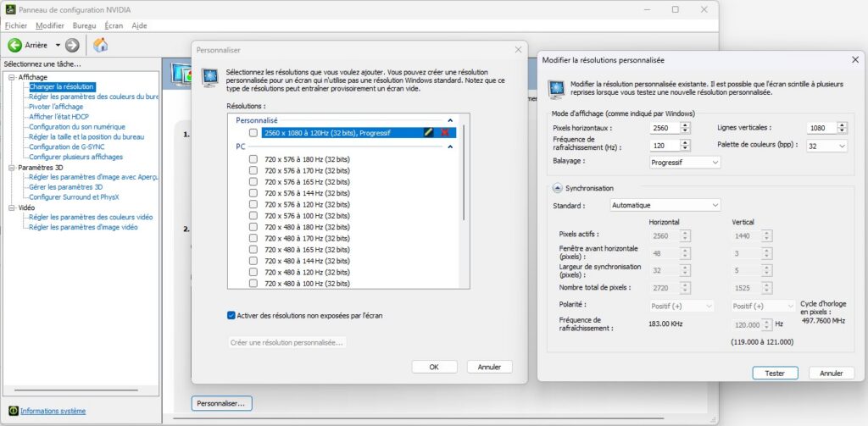868x426 pixels.
Task: Click the Informations système icon
Action: (12, 411)
